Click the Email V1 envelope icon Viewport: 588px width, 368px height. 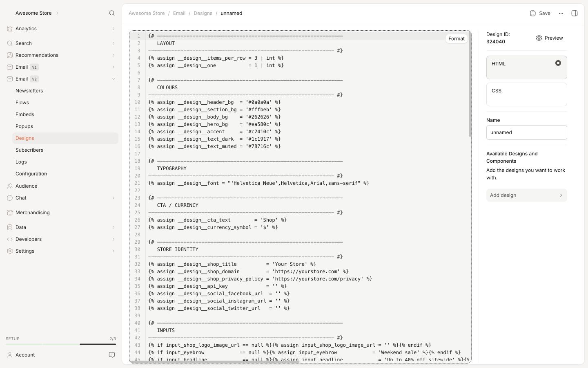tap(10, 67)
